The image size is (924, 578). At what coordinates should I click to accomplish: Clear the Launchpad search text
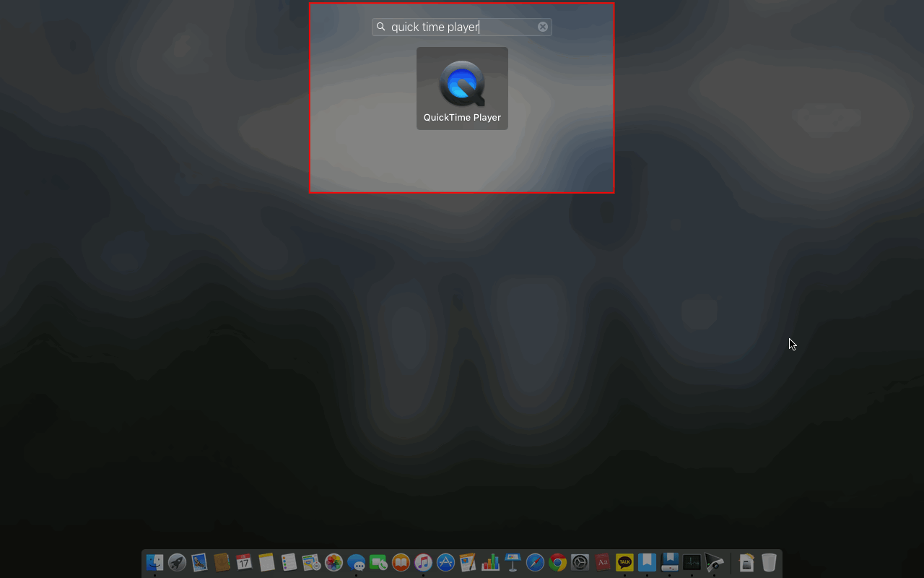click(x=543, y=27)
